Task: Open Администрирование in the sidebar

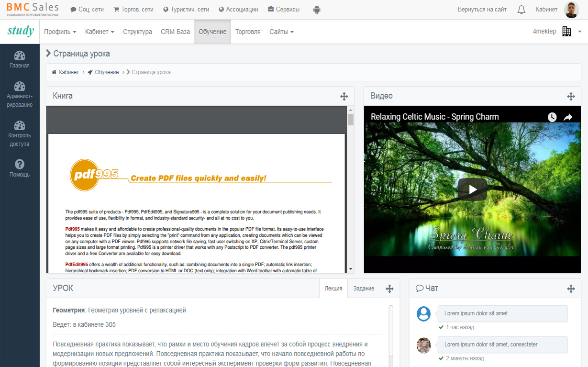Action: pos(20,94)
